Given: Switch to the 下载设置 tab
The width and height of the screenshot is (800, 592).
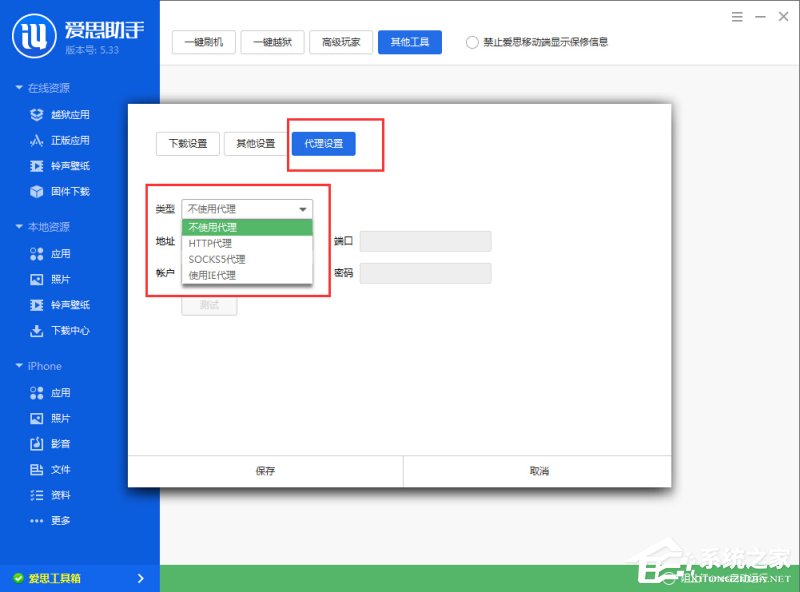Looking at the screenshot, I should [189, 143].
